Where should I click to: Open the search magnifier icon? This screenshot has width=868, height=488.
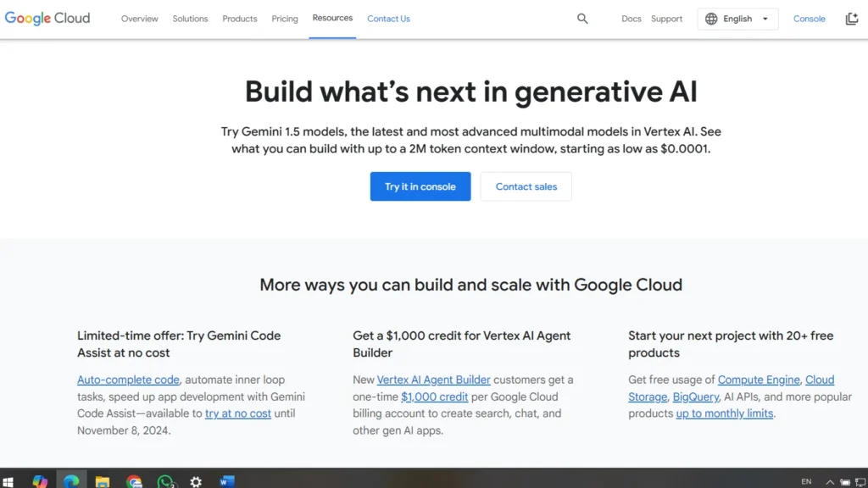582,19
